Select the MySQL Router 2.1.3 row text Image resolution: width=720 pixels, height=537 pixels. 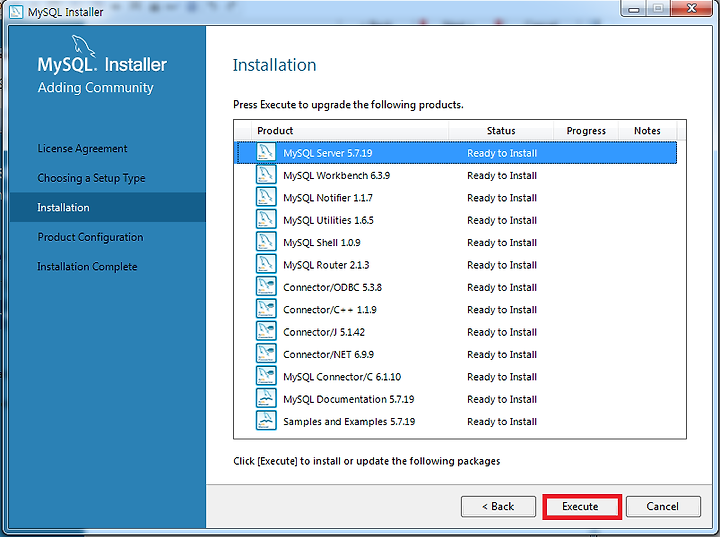pos(326,265)
